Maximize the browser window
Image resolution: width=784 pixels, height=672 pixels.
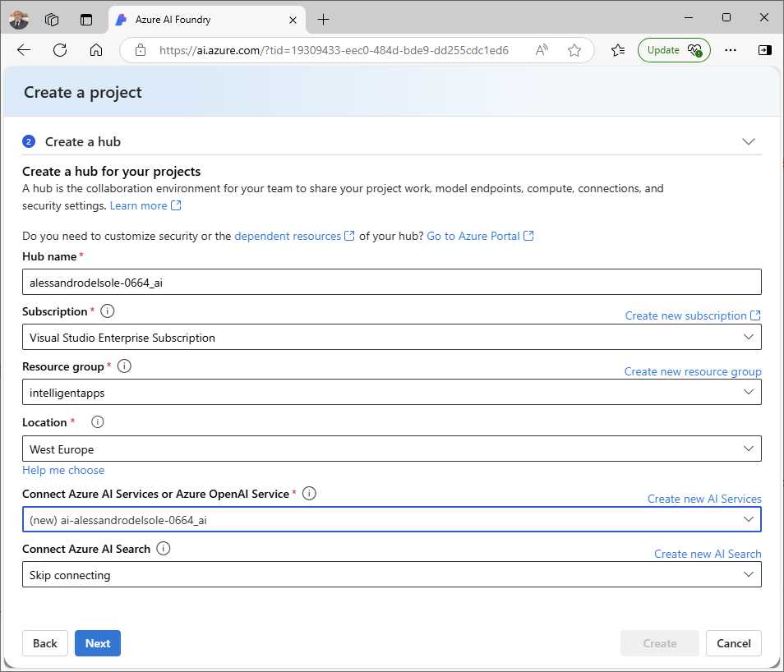click(726, 17)
